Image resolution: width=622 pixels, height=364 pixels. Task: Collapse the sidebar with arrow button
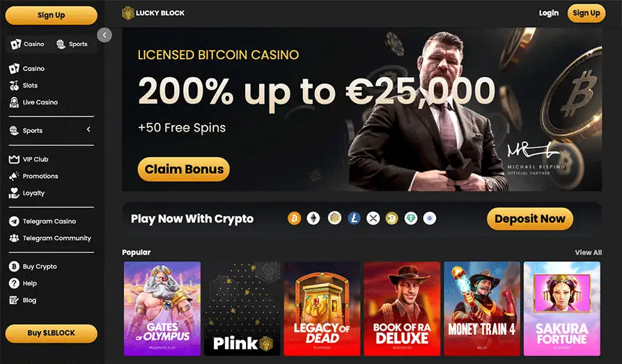point(104,35)
